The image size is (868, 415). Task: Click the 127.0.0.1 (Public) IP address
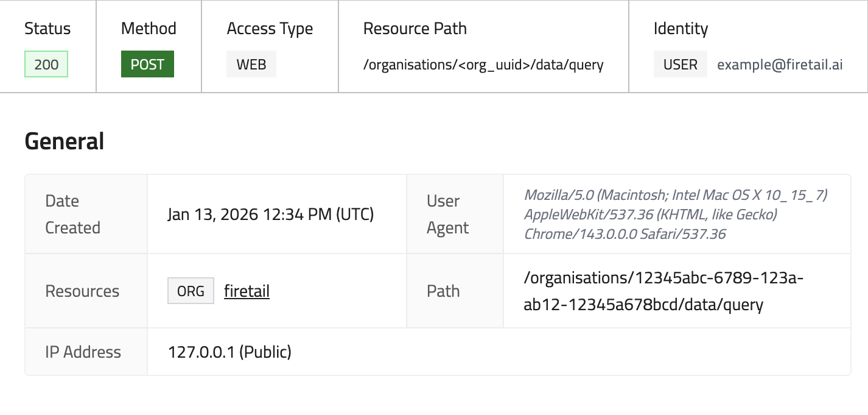[x=229, y=352]
